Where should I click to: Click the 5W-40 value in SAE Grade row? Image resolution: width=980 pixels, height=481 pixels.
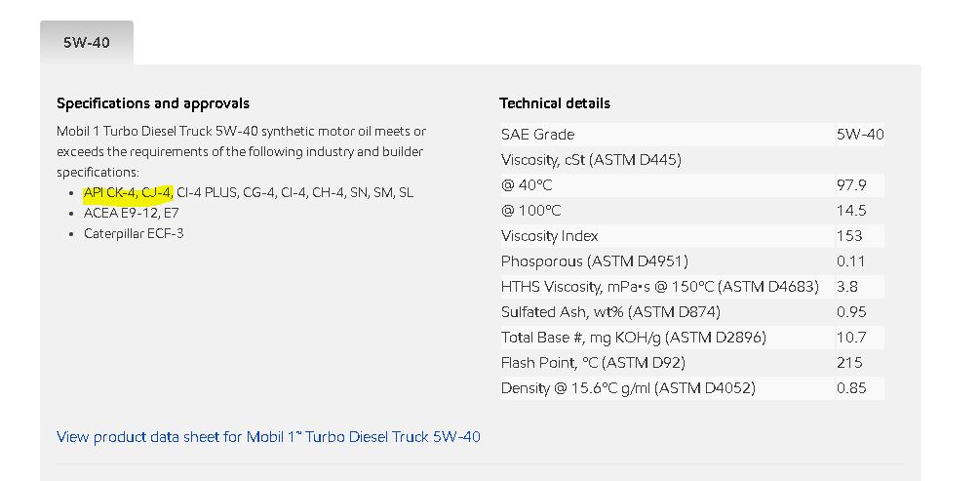tap(859, 135)
